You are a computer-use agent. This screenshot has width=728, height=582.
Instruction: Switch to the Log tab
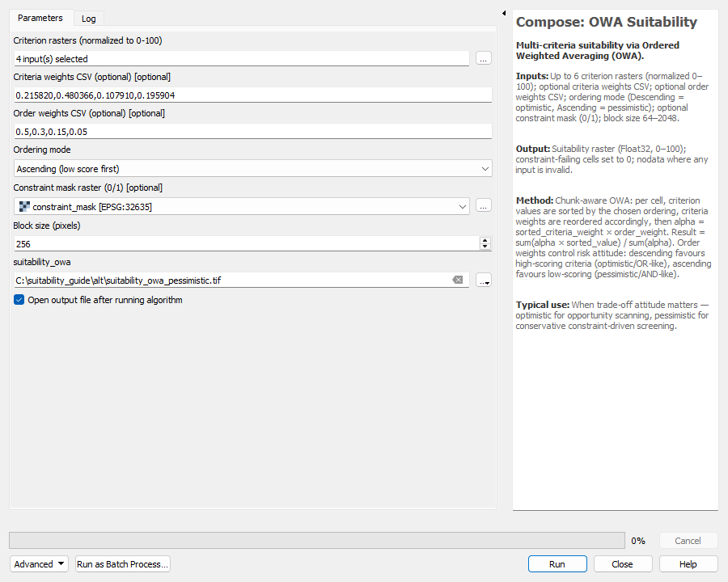[89, 19]
